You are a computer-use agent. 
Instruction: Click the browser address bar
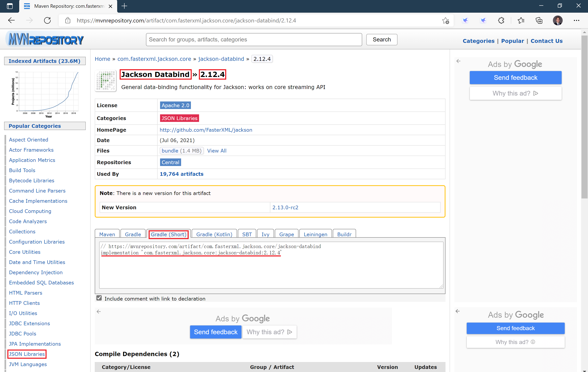click(x=256, y=20)
